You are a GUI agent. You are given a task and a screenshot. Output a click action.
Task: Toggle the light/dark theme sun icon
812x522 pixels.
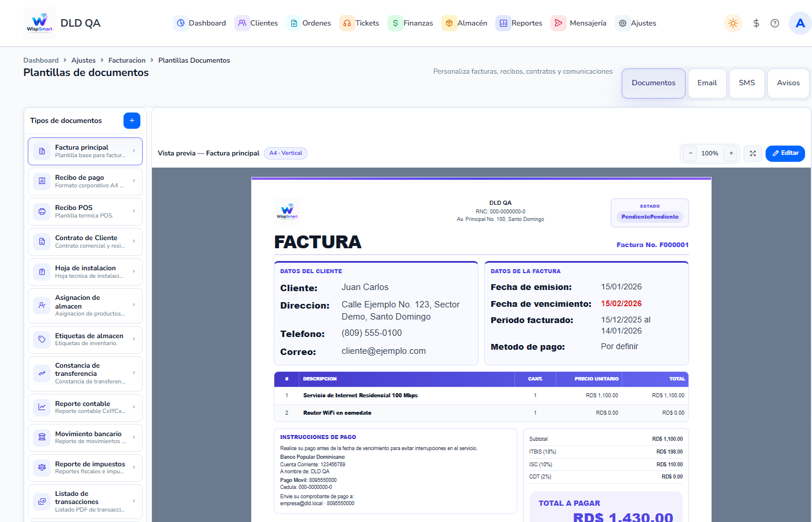(x=733, y=23)
